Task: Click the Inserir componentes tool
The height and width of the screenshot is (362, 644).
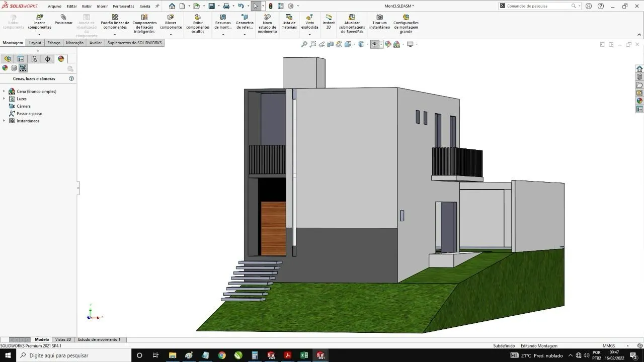Action: 39,22
